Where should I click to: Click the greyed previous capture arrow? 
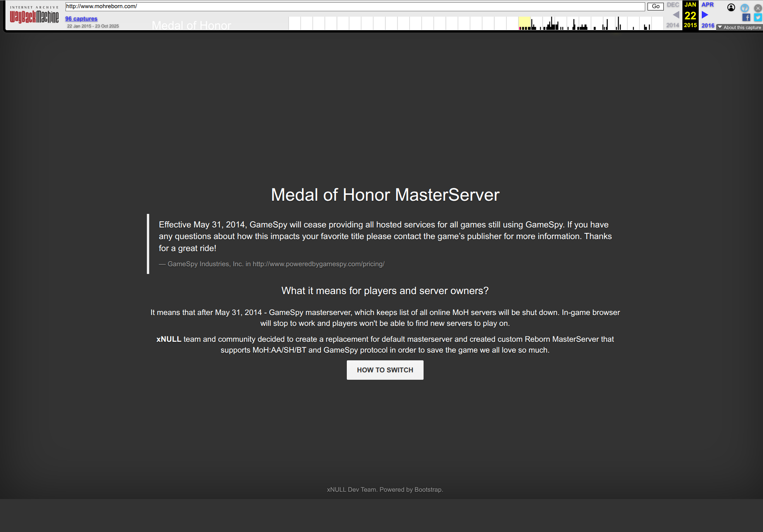(x=676, y=15)
